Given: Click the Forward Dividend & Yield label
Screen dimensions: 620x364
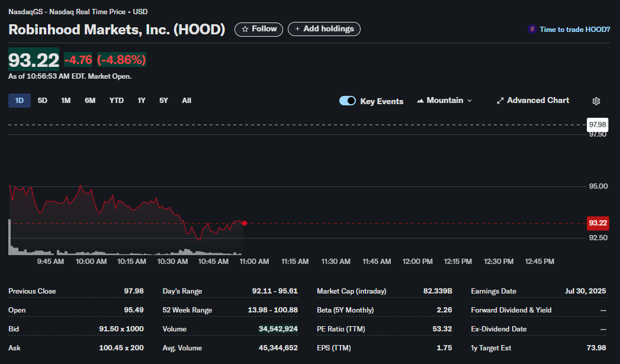Looking at the screenshot, I should click(511, 310).
